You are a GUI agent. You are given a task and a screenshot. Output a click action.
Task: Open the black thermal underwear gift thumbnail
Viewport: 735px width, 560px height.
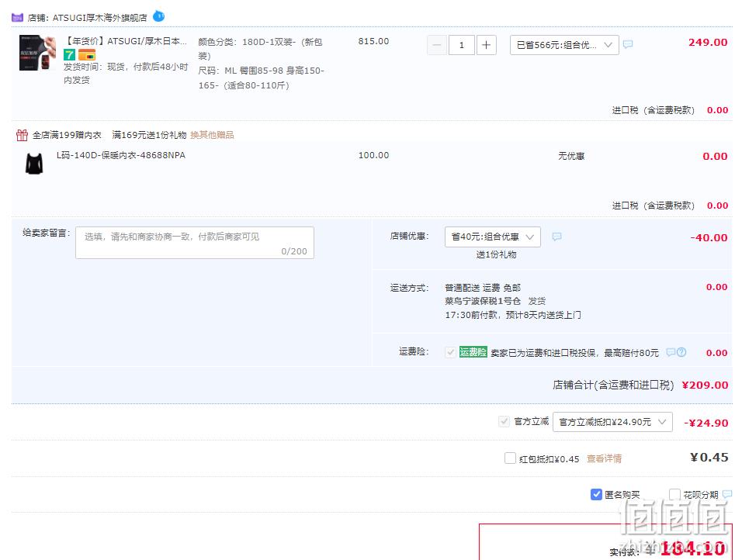(x=34, y=164)
